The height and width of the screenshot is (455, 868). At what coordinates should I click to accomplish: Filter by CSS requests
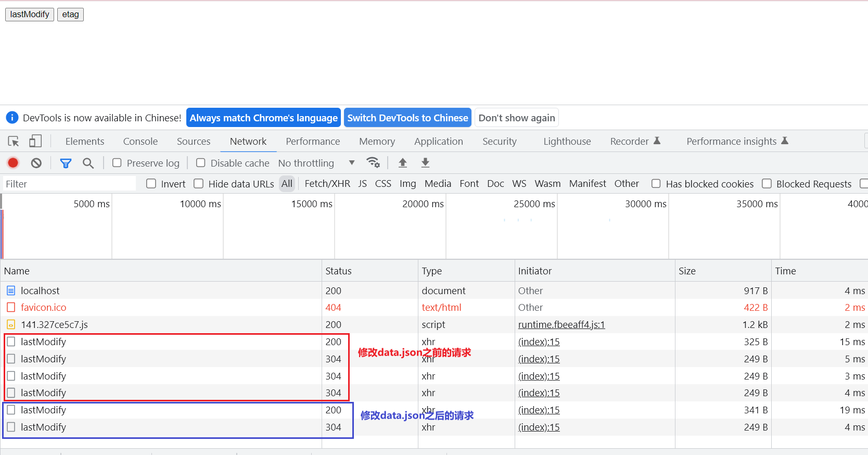[383, 183]
